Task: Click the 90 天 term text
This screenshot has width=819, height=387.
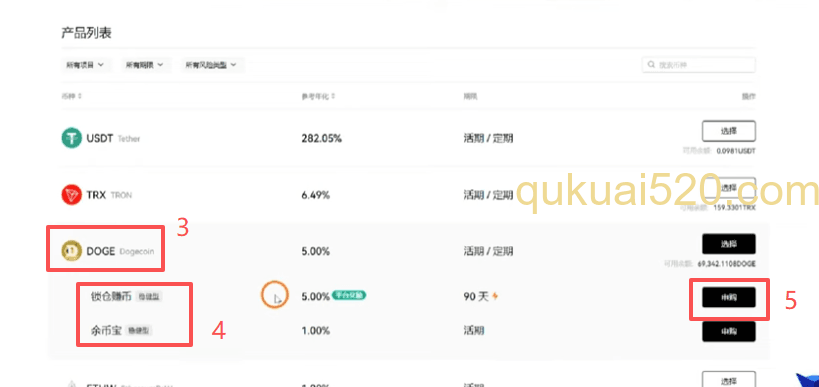Action: [x=476, y=296]
